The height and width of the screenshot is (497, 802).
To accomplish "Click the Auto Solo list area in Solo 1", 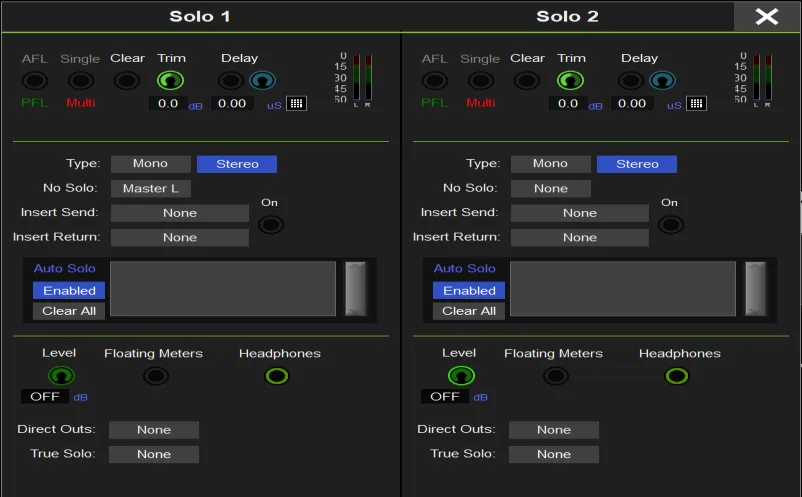I will coord(223,289).
